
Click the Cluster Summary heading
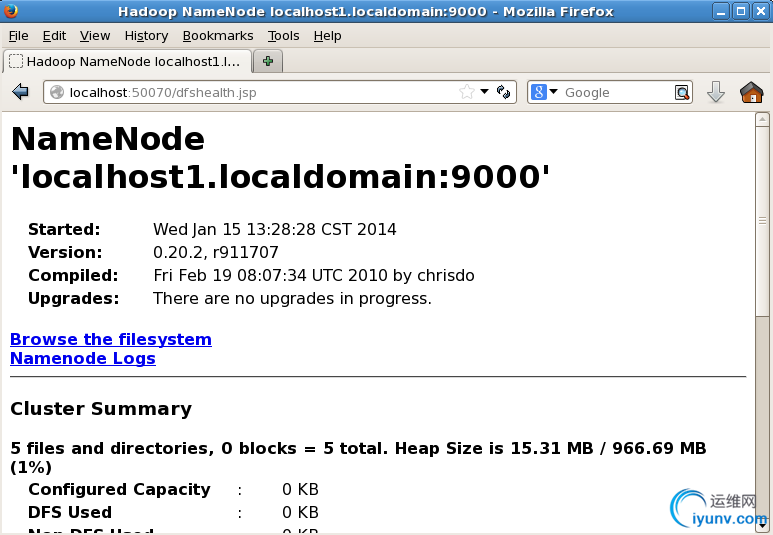click(x=101, y=409)
